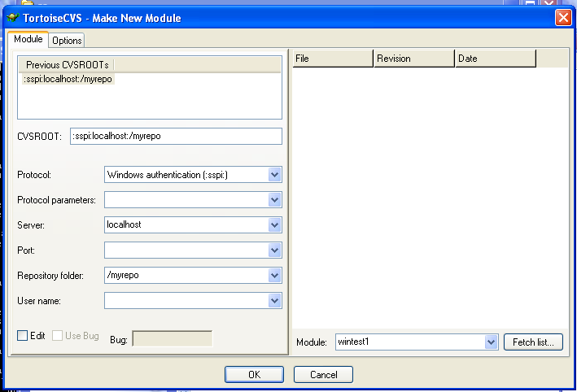
Task: Confirm with the OK button
Action: (x=254, y=374)
